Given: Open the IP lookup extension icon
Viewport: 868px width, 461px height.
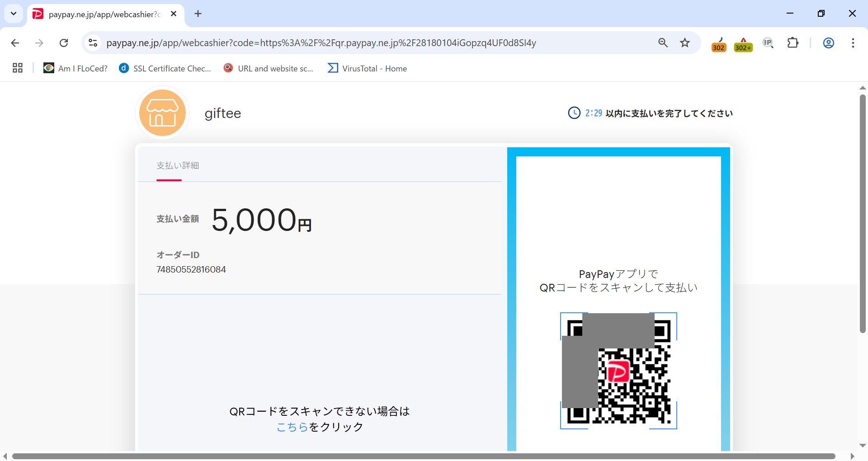Looking at the screenshot, I should point(768,43).
